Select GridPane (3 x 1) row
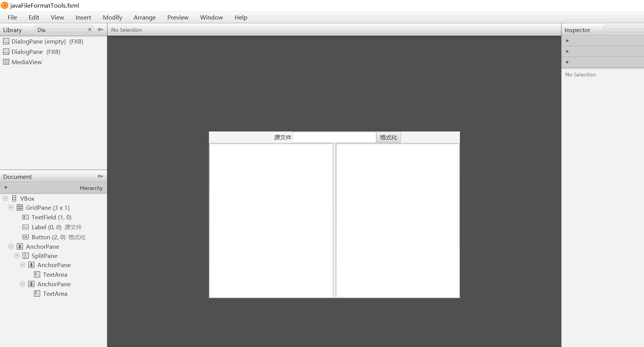This screenshot has height=347, width=644. pos(53,208)
